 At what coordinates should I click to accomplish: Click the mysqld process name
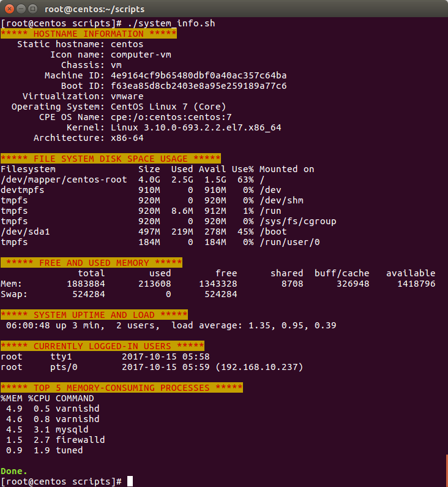click(72, 429)
